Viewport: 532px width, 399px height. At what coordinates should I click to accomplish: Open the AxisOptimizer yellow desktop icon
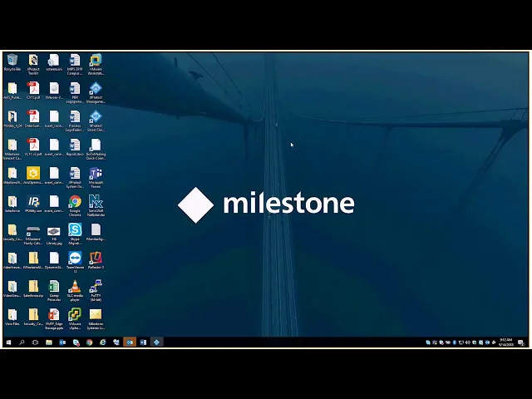click(33, 175)
